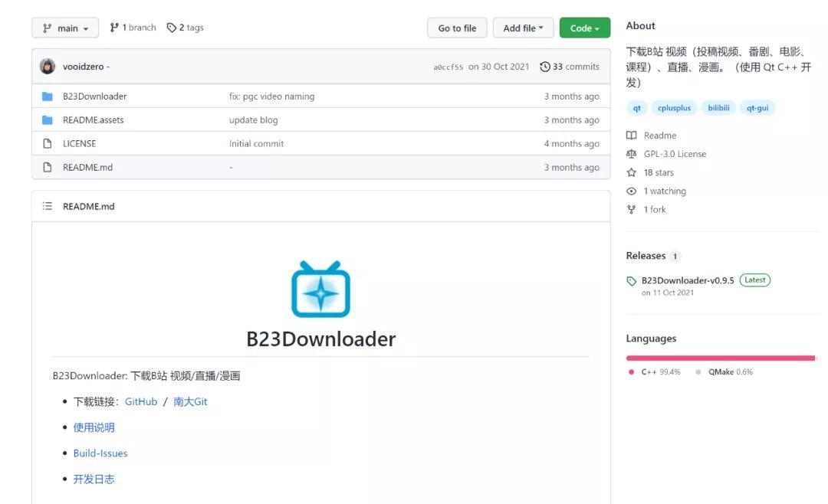View the 1 watching link
Screen dimensions: 828x504
click(x=665, y=191)
